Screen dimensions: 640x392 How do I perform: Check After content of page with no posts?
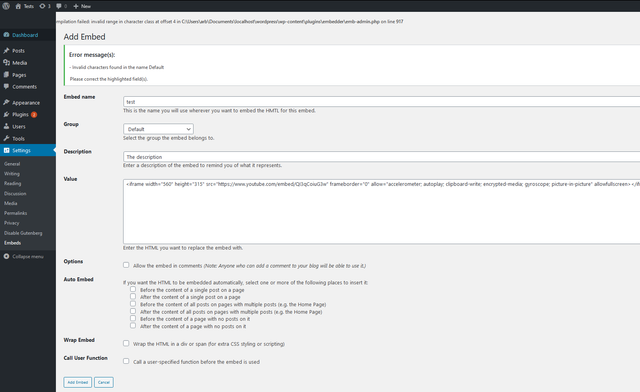coord(133,325)
